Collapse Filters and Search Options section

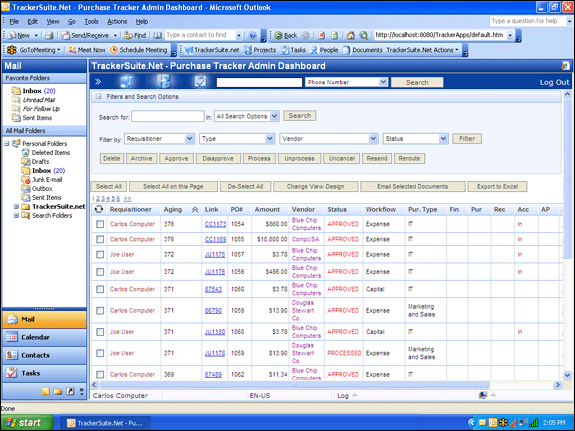click(x=98, y=96)
